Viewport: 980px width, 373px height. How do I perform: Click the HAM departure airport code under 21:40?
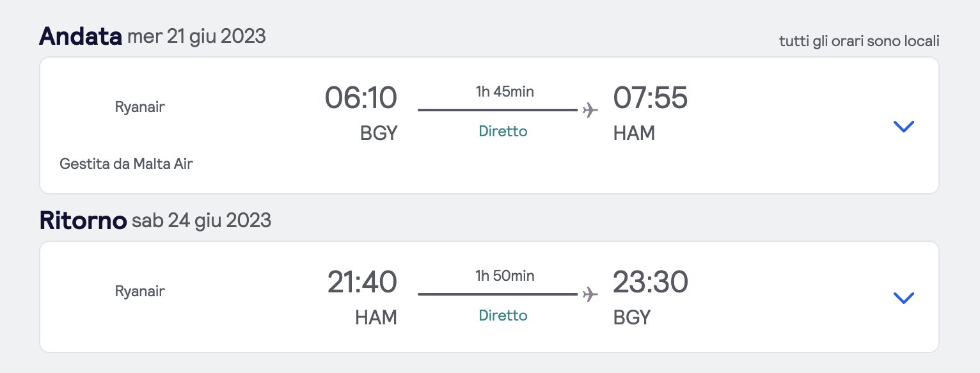[376, 317]
